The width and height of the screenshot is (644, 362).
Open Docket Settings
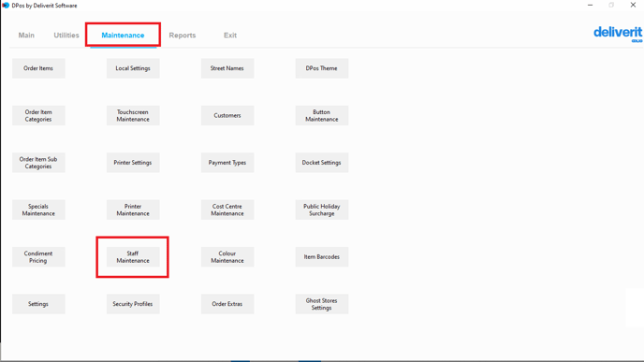point(322,163)
